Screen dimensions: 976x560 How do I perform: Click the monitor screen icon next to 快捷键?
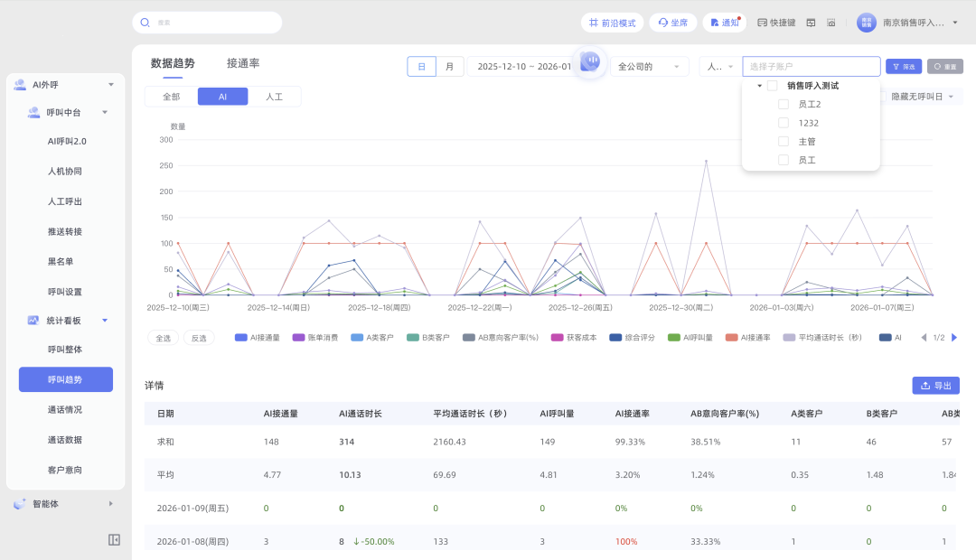pyautogui.click(x=811, y=23)
